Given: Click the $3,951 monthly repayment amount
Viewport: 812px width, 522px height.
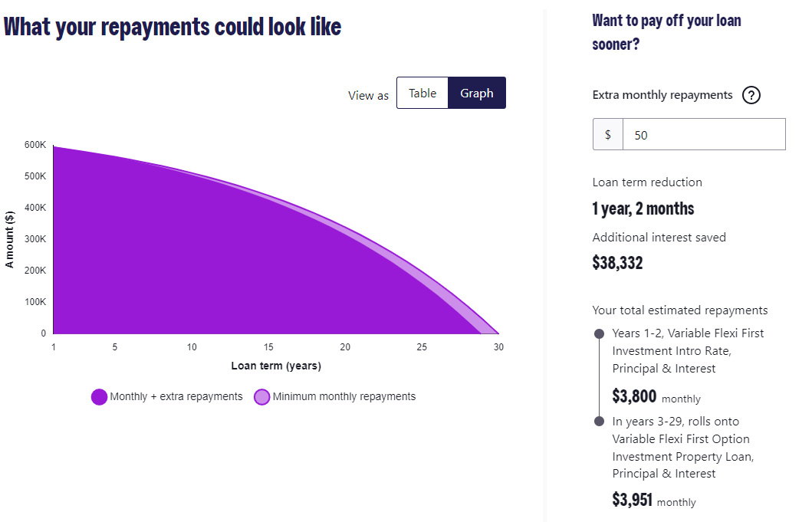Looking at the screenshot, I should tap(632, 500).
